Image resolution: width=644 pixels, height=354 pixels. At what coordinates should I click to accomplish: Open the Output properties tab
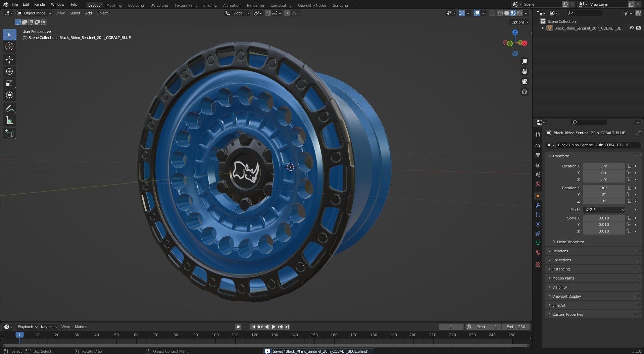tap(538, 156)
